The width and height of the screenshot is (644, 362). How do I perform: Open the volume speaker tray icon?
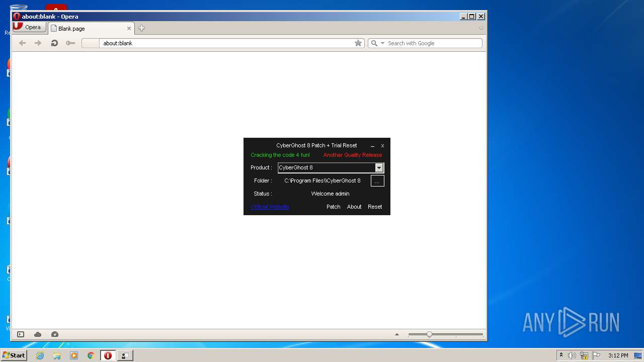click(572, 355)
